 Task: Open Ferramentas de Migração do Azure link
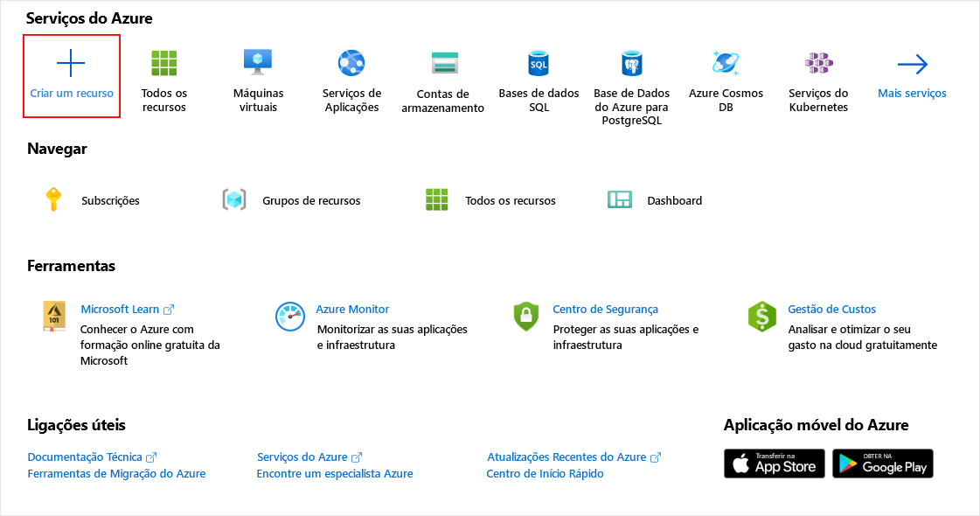pyautogui.click(x=116, y=473)
